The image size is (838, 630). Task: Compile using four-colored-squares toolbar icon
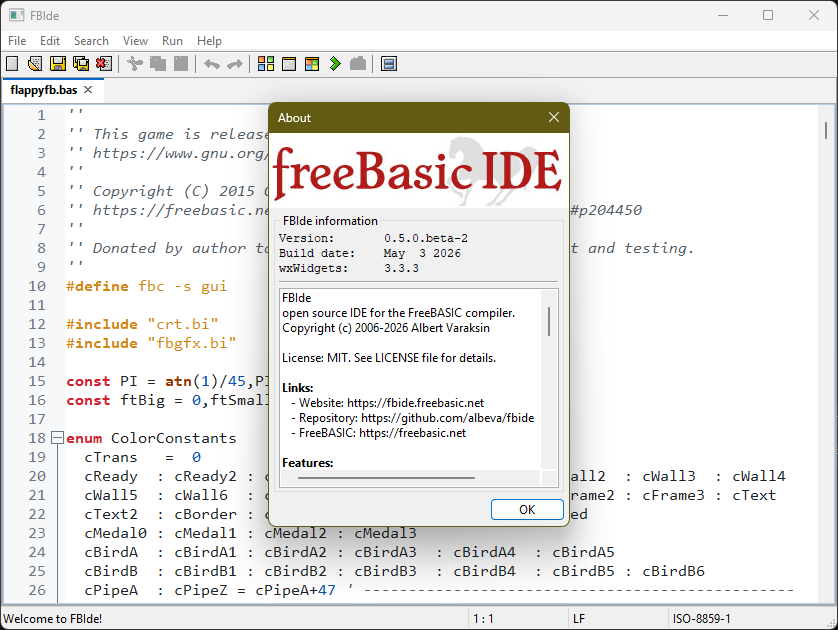266,64
